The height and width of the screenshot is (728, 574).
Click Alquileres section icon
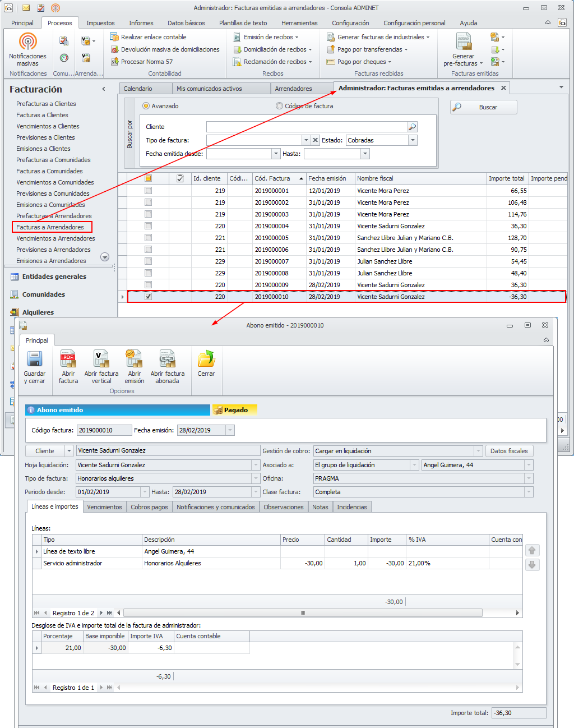15,312
